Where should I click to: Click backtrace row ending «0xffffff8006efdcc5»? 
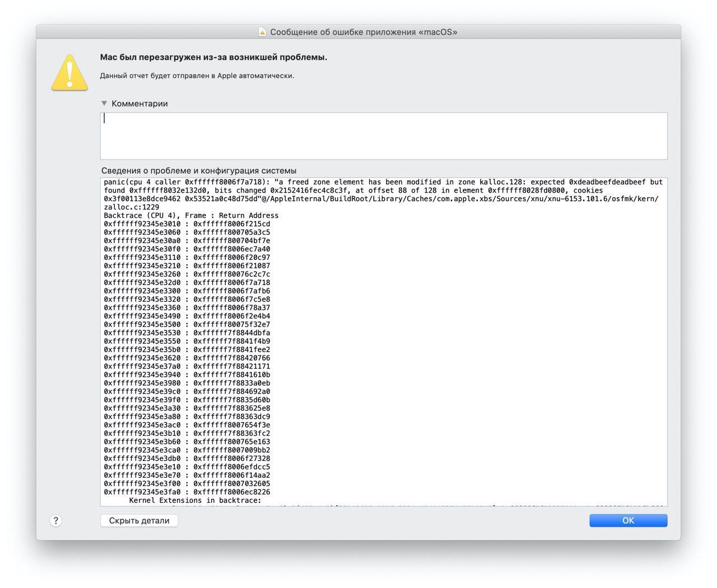[187, 467]
